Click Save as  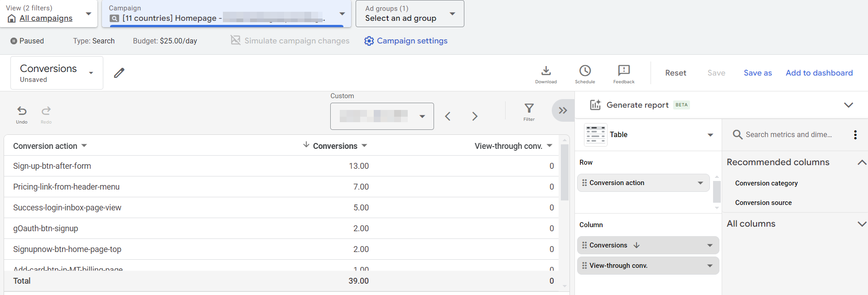point(757,73)
